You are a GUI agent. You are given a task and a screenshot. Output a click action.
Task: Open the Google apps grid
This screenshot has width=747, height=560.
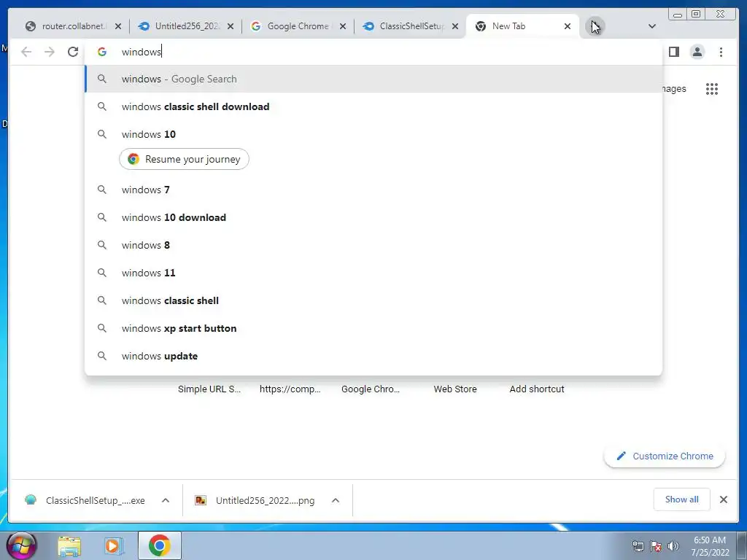pos(712,88)
